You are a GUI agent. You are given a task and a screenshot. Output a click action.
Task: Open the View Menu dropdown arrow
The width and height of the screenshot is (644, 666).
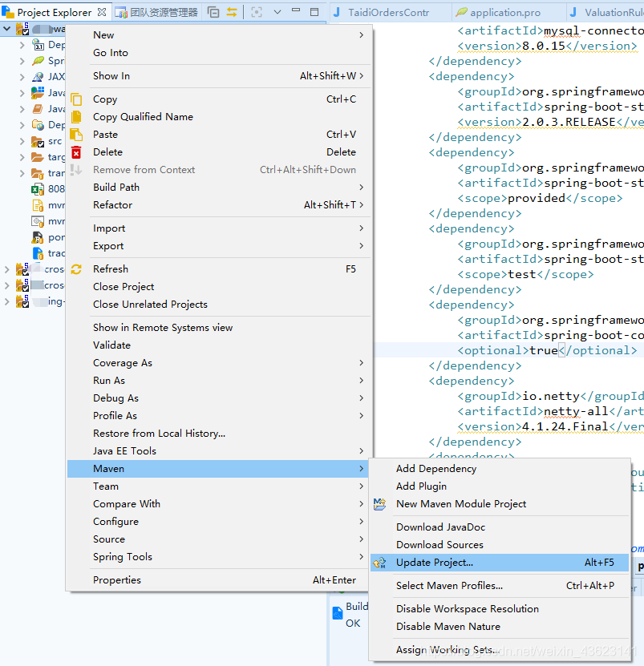tap(277, 12)
